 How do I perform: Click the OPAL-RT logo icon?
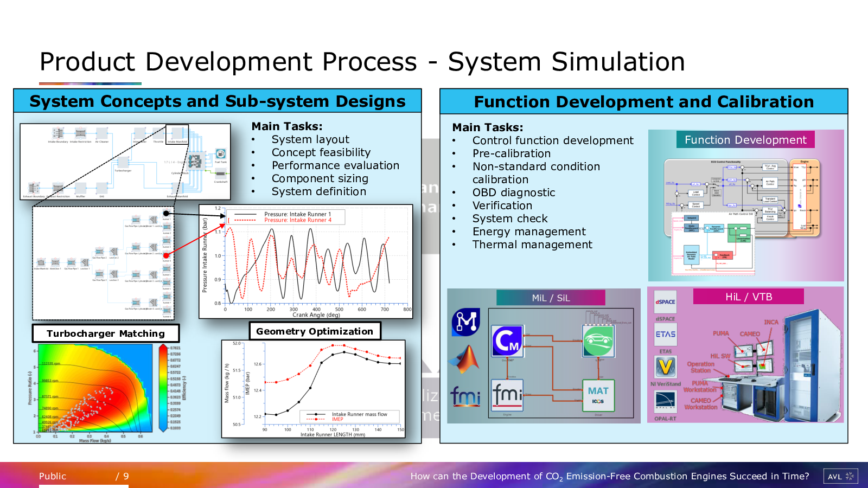(x=665, y=402)
